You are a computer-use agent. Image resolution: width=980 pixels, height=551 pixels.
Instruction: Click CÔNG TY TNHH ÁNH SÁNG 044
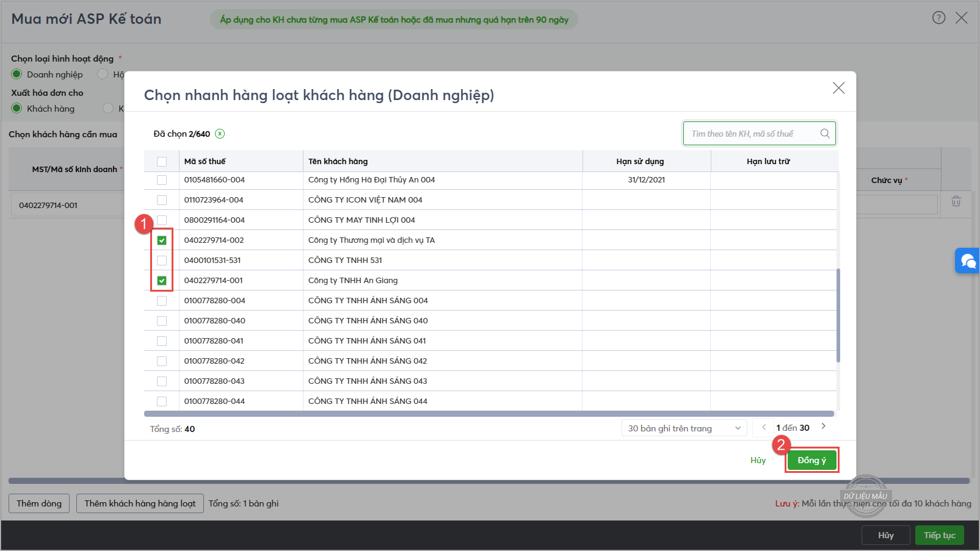click(x=368, y=401)
